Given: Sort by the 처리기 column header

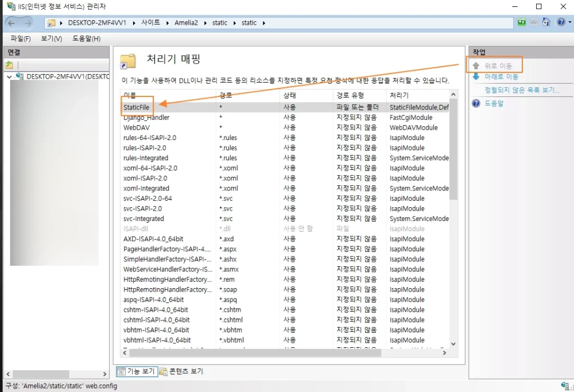Looking at the screenshot, I should click(417, 95).
